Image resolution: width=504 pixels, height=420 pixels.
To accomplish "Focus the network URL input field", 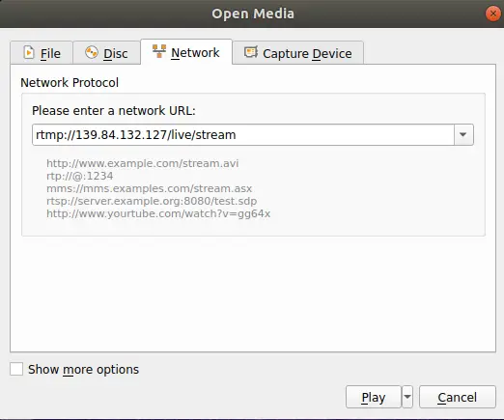I will pos(243,134).
